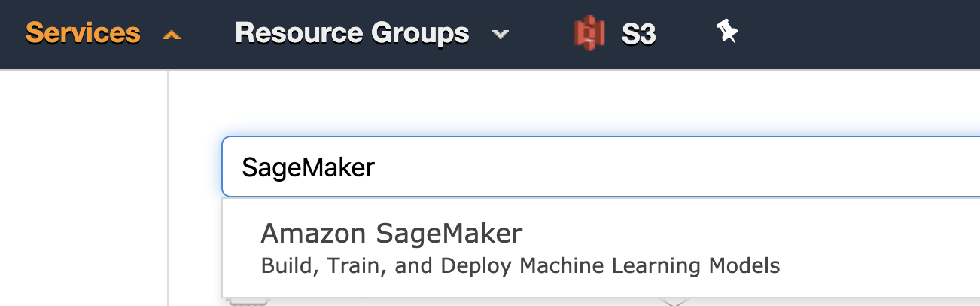Image resolution: width=980 pixels, height=306 pixels.
Task: Click the pushpin icon in the navbar
Action: click(x=726, y=32)
